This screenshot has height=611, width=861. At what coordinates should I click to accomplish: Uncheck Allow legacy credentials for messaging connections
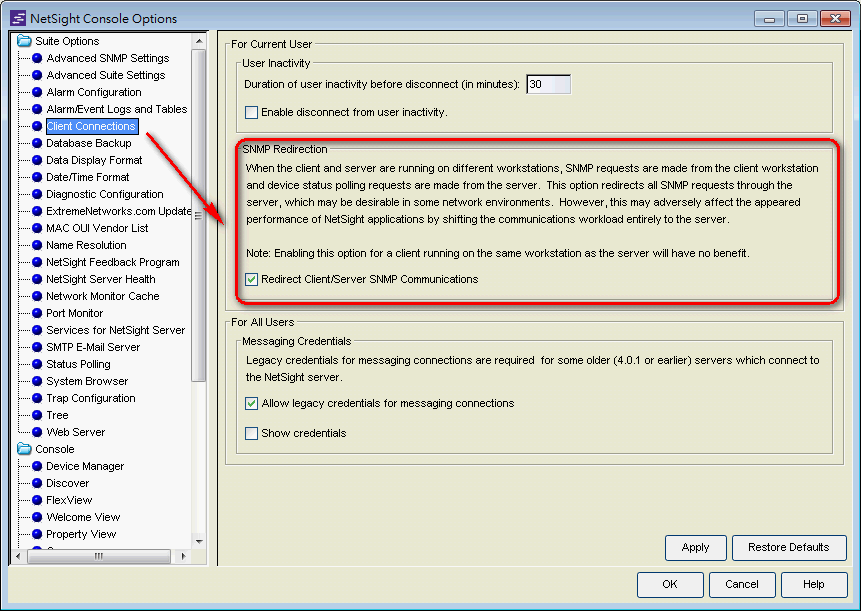[x=251, y=403]
